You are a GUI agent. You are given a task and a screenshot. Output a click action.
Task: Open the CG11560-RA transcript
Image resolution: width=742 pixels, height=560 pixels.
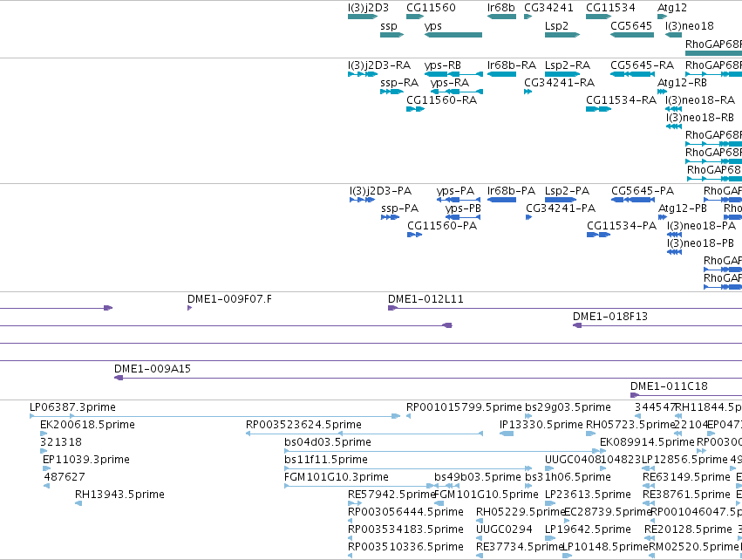(416, 109)
